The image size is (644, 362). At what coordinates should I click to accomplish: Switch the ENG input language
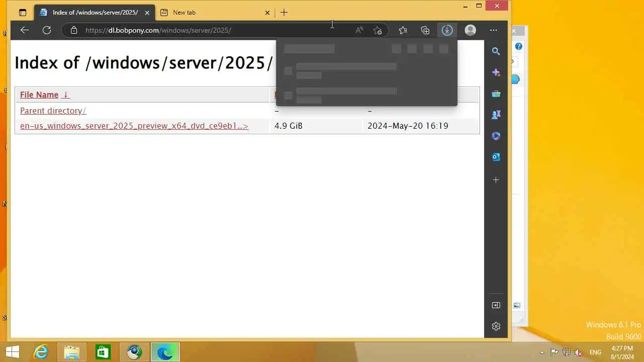tap(595, 352)
